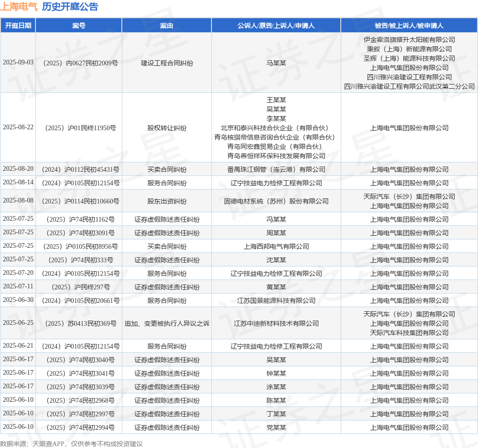Click case number (2025)沪74民初1162号
478x448 pixels.
pos(79,219)
